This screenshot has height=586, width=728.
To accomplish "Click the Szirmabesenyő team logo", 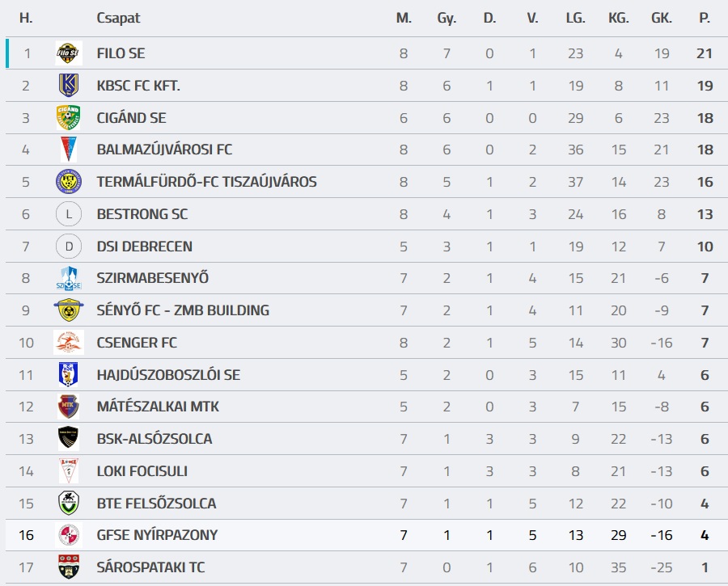I will (68, 278).
